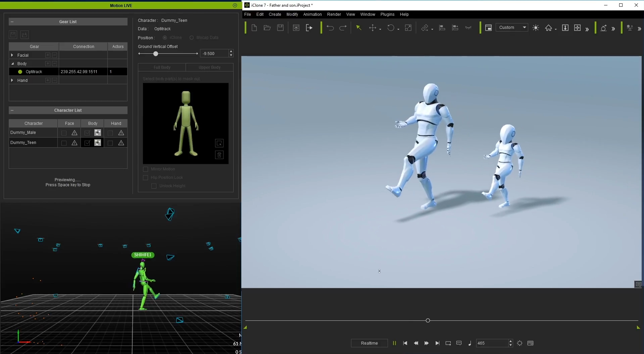The image size is (644, 354).
Task: Open the Custom layout dropdown
Action: 512,28
